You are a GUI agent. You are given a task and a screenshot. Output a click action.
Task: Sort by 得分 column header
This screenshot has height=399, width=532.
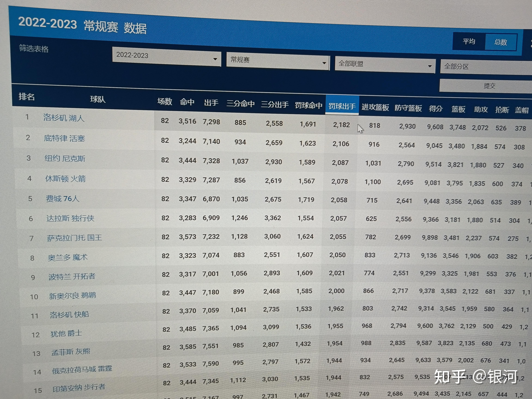pyautogui.click(x=436, y=109)
